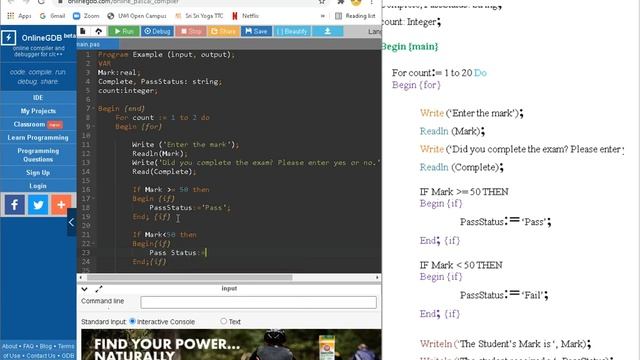Click the browser profile avatar
640x360 pixels.
point(356,2)
